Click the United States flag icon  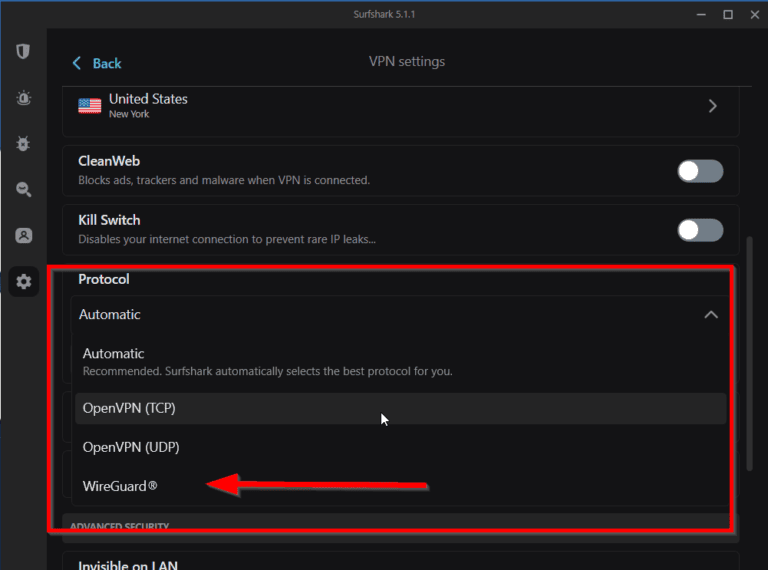pos(90,105)
